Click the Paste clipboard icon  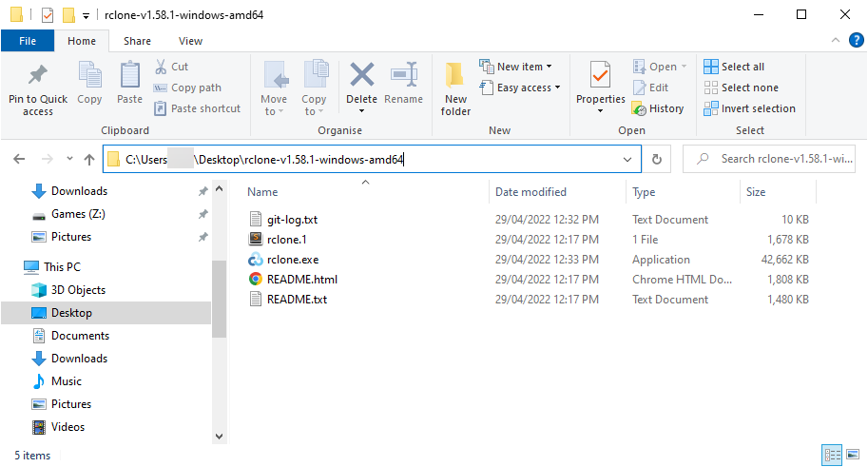pyautogui.click(x=129, y=75)
